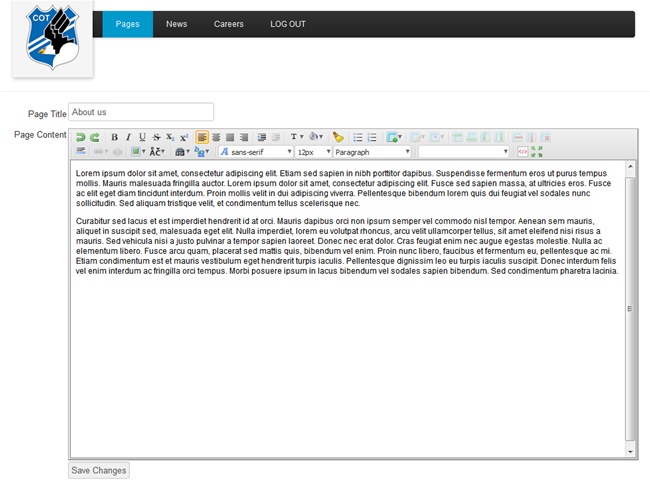Toggle strikethrough formatting

pyautogui.click(x=156, y=137)
